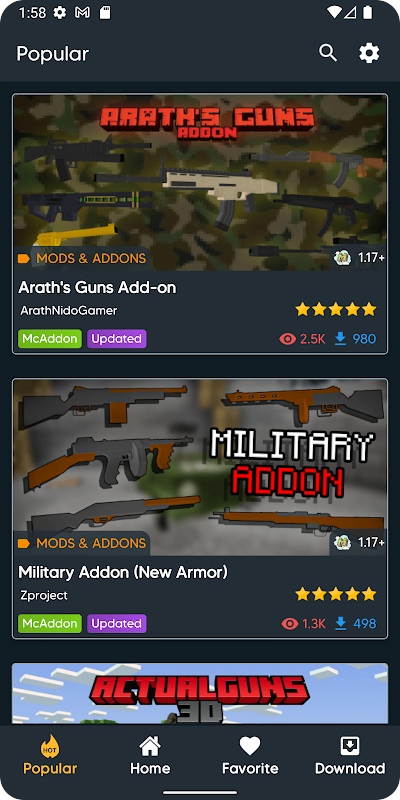
Task: Switch to the Favorite tab
Action: pos(250,756)
